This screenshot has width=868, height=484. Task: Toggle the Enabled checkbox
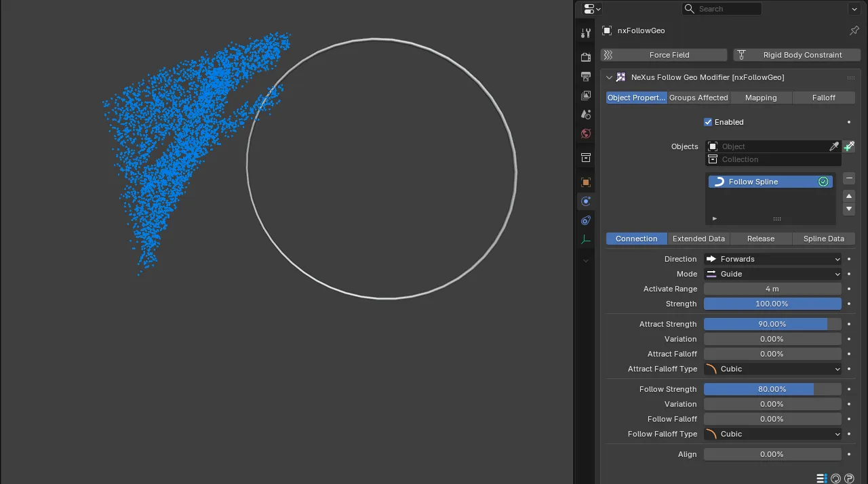[708, 122]
